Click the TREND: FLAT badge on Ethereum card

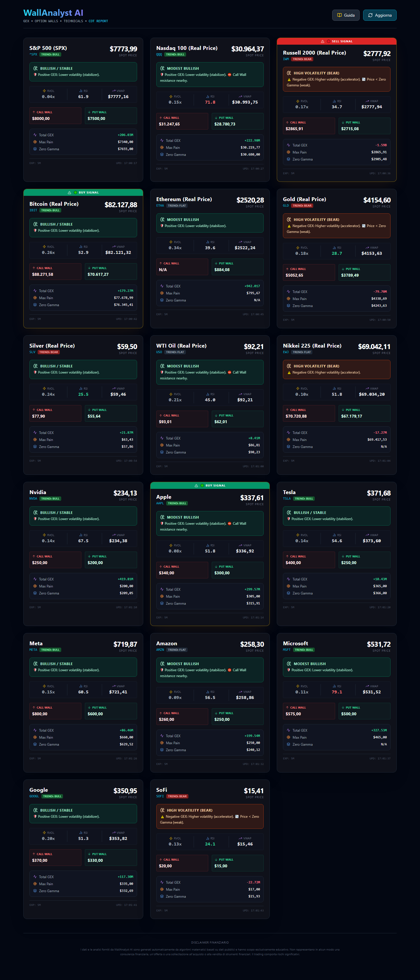click(x=177, y=206)
